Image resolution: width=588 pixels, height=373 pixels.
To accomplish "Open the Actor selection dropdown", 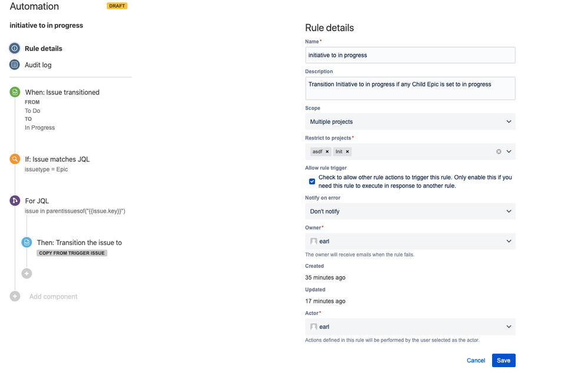I will coord(410,326).
